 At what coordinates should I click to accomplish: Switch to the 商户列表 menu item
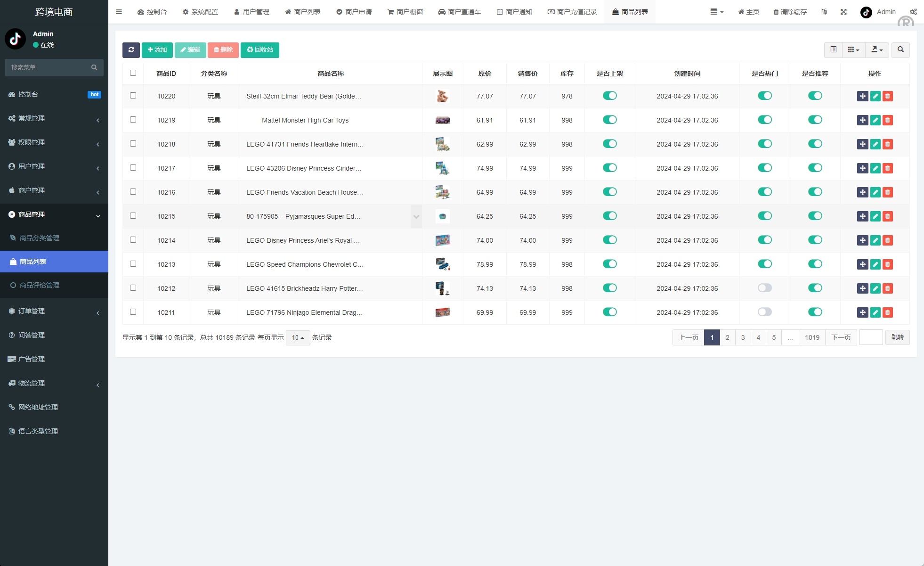click(303, 12)
